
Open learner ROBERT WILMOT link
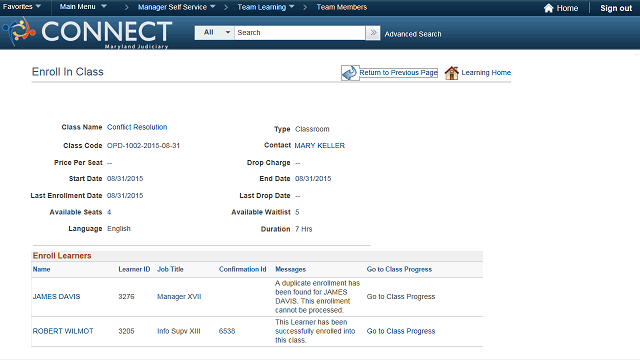(x=63, y=331)
